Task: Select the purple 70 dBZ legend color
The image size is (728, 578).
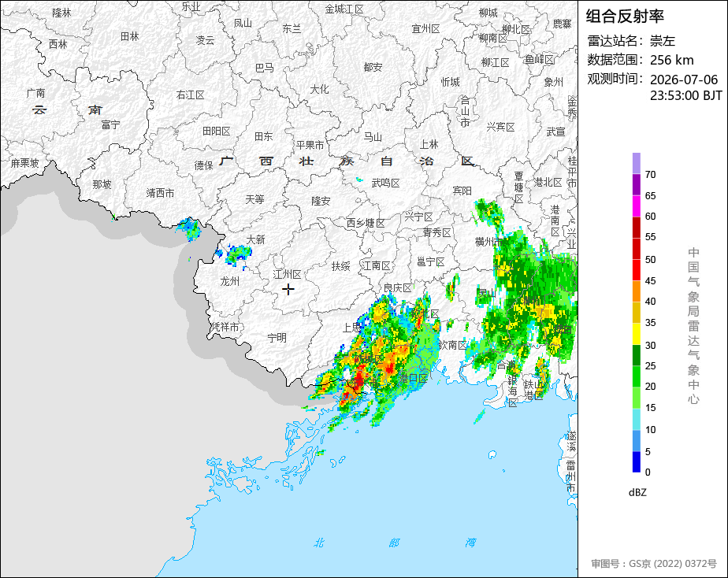Action: coord(636,163)
